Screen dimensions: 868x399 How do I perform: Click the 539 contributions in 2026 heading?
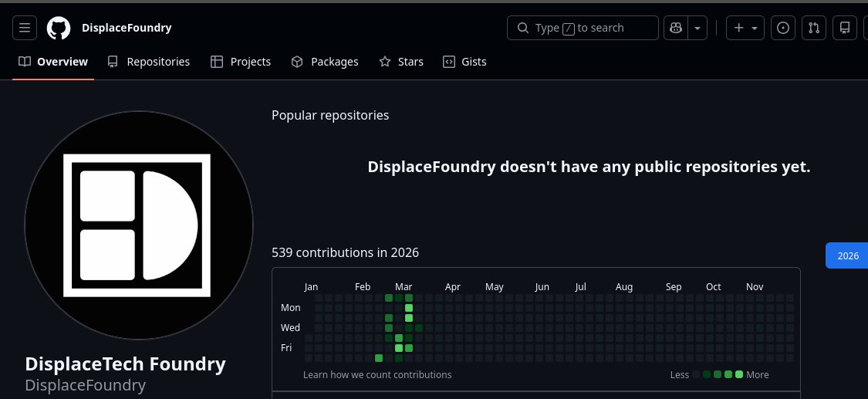coord(346,253)
